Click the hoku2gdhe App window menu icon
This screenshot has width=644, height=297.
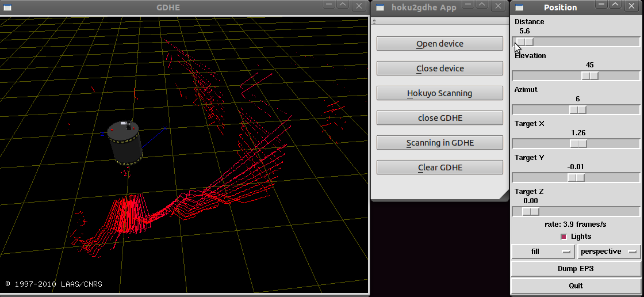click(x=380, y=7)
